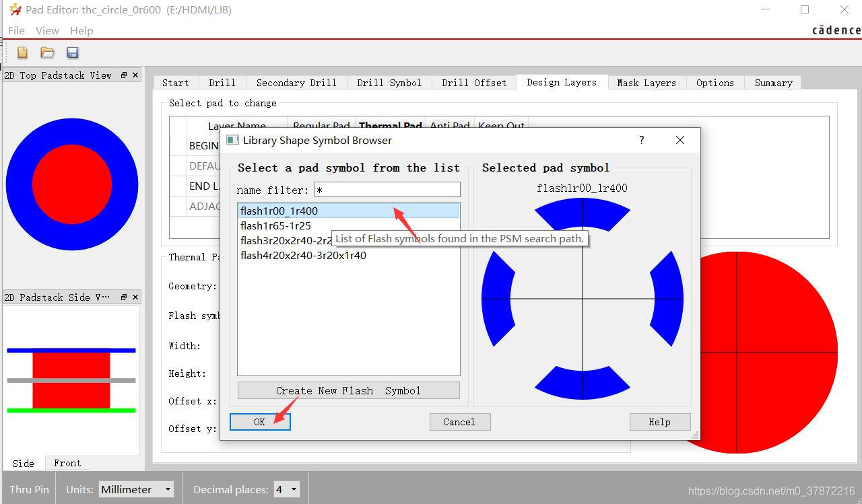Select the Front view tab
862x504 pixels.
67,463
